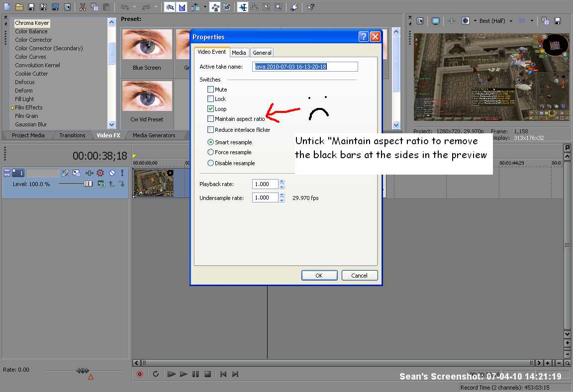Mute video track 1 using the mute icon
This screenshot has height=392, width=573.
click(x=112, y=173)
